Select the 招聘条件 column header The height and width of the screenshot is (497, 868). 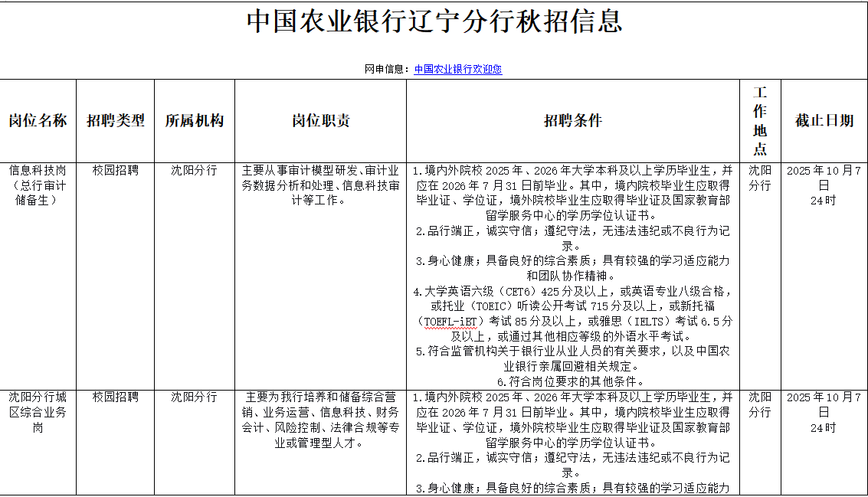click(572, 121)
